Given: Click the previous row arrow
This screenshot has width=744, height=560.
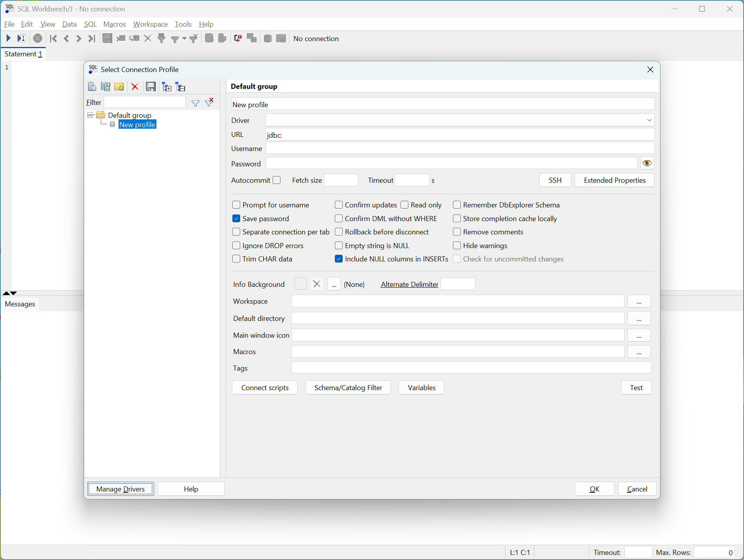Looking at the screenshot, I should [66, 38].
